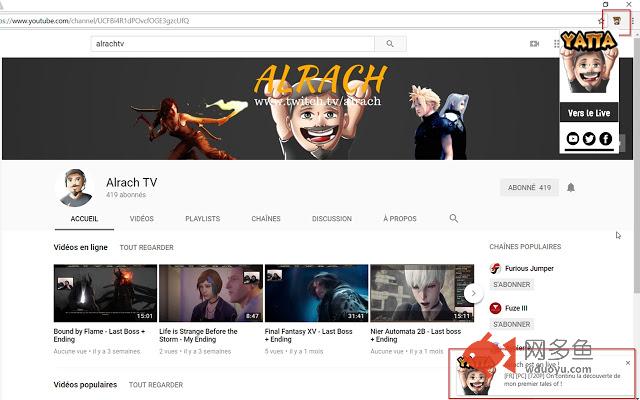Screen dimensions: 640x400
Task: Open Life is Strange Before the Storm title
Action: click(x=198, y=335)
